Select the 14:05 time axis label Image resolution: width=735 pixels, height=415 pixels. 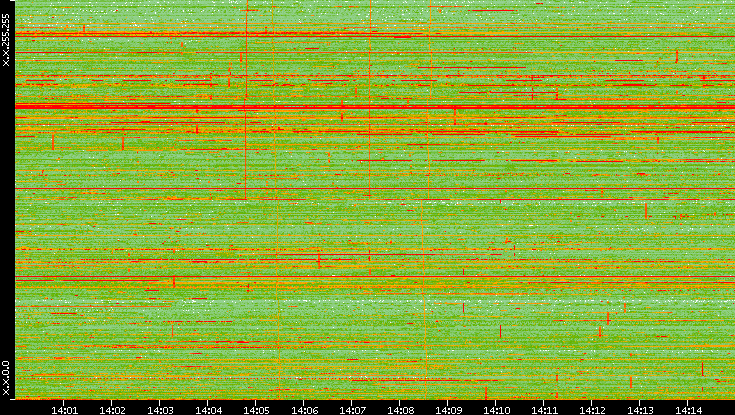click(x=256, y=410)
